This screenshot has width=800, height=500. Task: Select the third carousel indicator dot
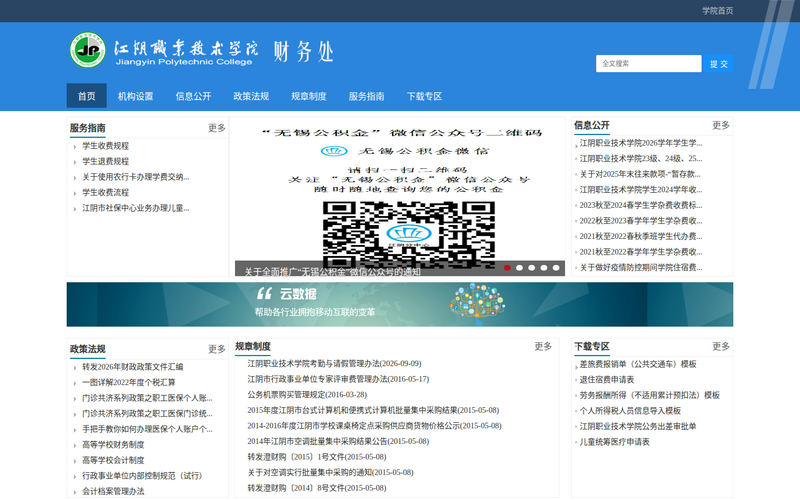click(532, 268)
